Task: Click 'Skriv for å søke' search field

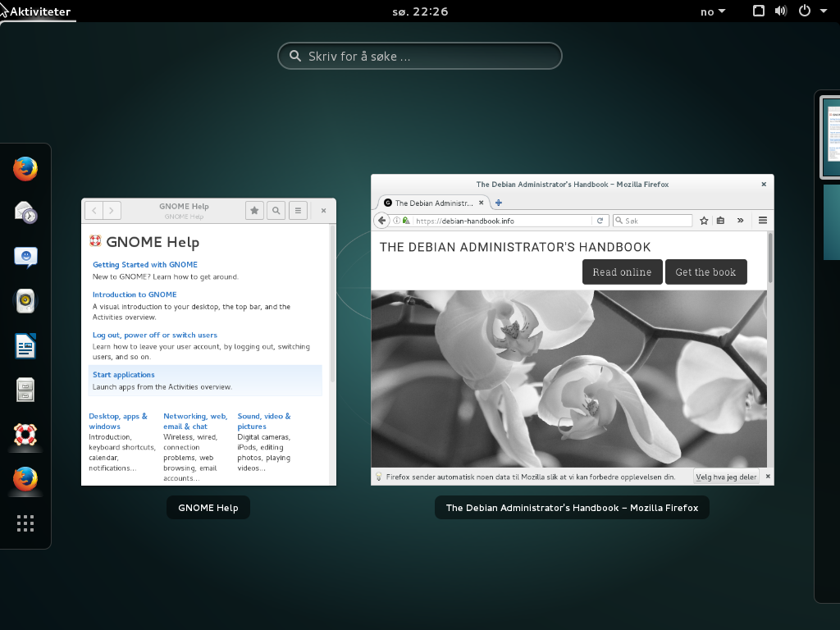Action: pyautogui.click(x=419, y=56)
